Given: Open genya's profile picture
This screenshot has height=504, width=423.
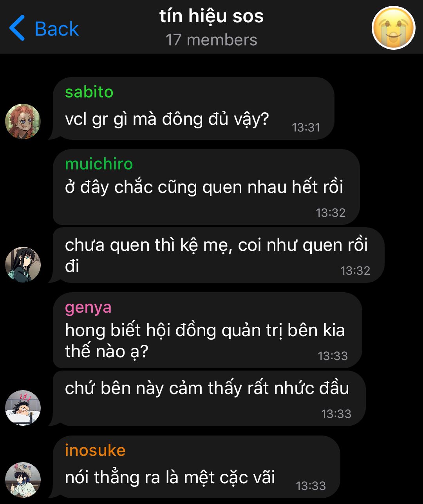Looking at the screenshot, I should (23, 408).
